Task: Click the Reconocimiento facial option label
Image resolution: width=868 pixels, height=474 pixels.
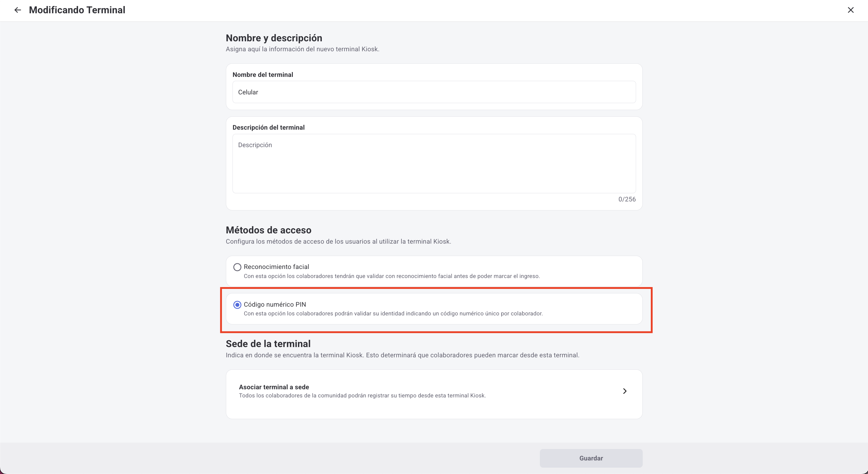Action: pyautogui.click(x=276, y=267)
